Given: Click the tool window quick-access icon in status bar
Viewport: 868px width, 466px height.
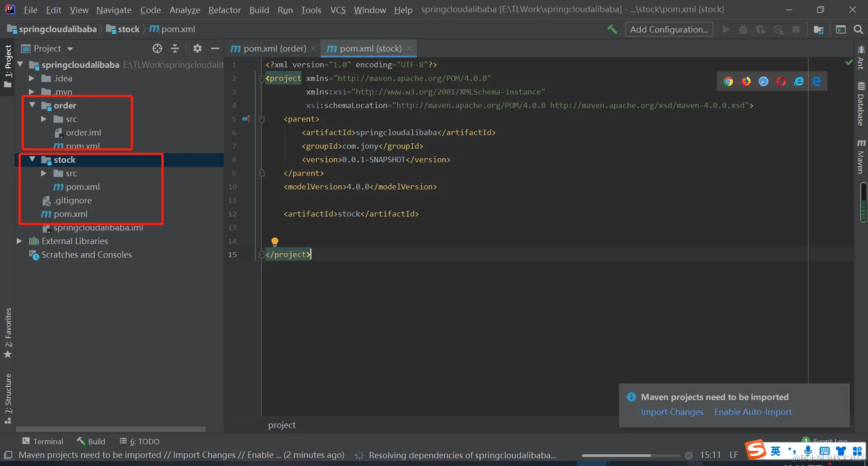Looking at the screenshot, I should click(8, 455).
